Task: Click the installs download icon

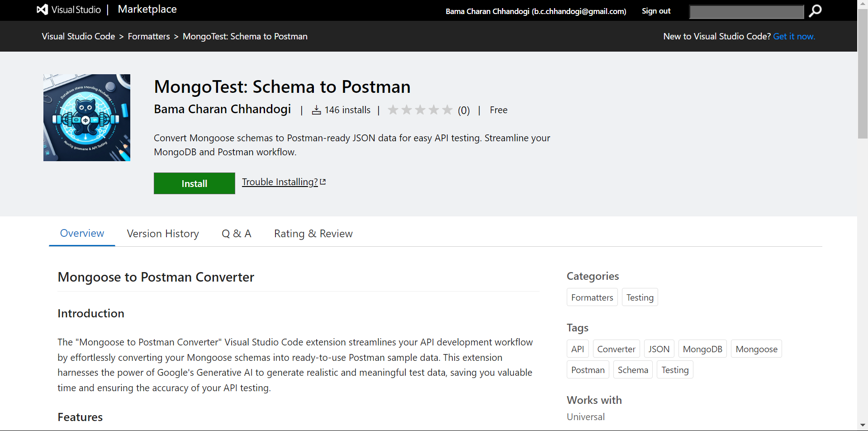Action: click(x=316, y=110)
